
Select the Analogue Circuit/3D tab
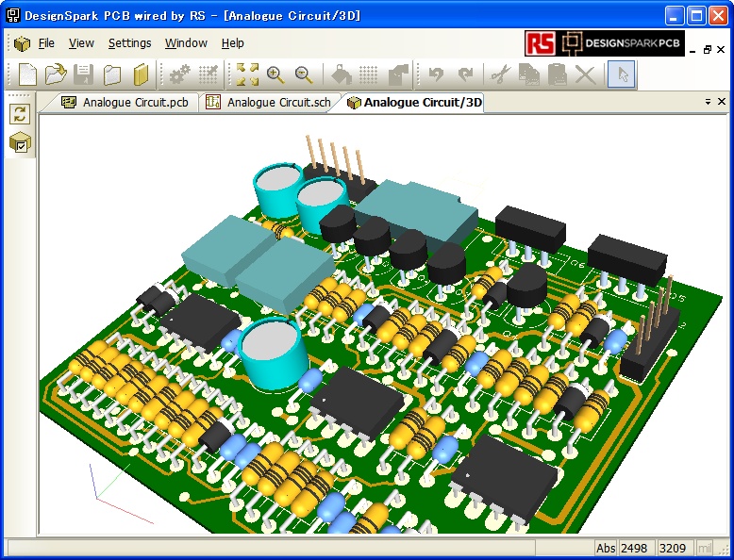pyautogui.click(x=415, y=103)
